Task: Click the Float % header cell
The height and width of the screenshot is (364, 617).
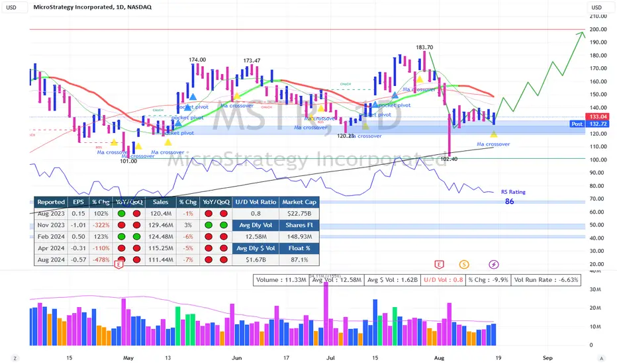Action: pos(299,248)
